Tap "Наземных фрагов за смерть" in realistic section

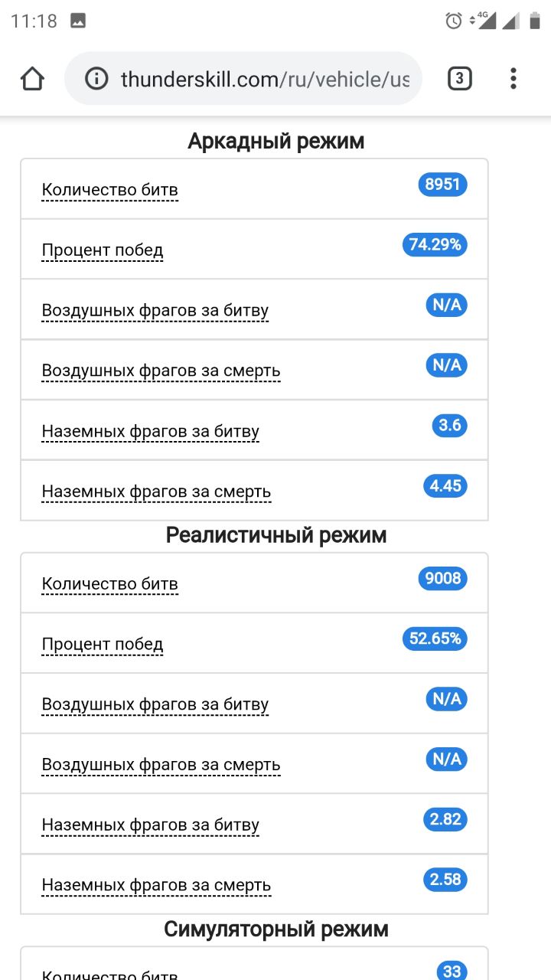(156, 886)
